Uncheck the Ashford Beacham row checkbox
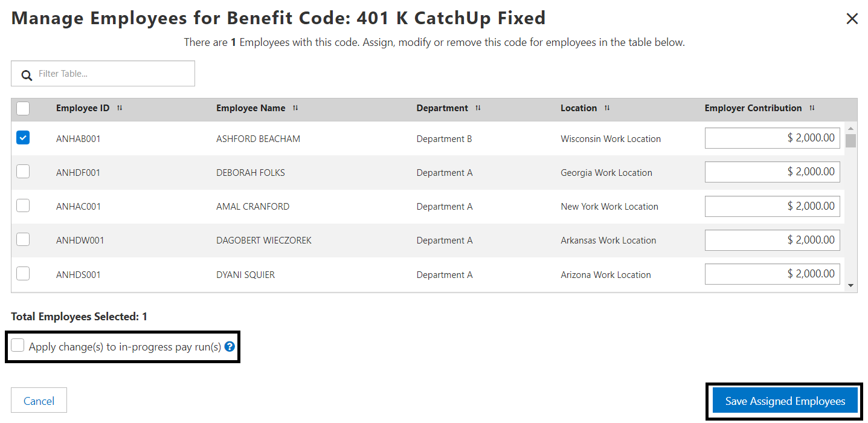This screenshot has height=423, width=868. 23,138
